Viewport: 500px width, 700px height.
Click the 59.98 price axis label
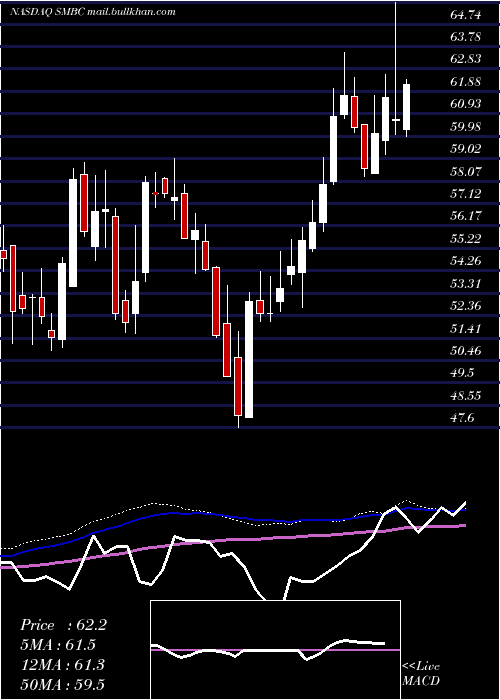(466, 126)
